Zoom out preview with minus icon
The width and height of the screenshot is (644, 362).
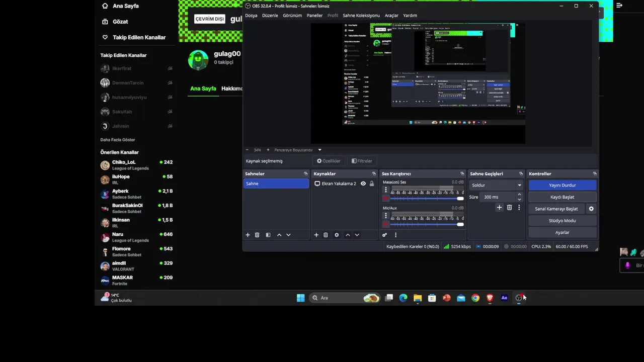coord(247,150)
